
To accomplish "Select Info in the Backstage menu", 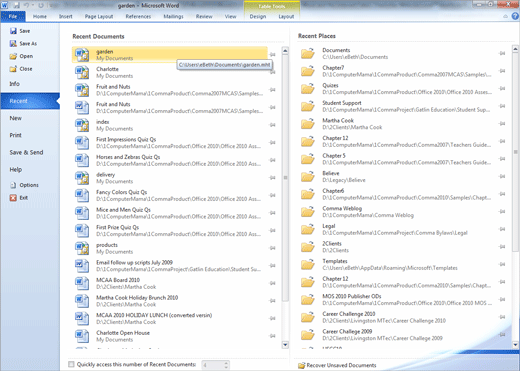I will [15, 84].
